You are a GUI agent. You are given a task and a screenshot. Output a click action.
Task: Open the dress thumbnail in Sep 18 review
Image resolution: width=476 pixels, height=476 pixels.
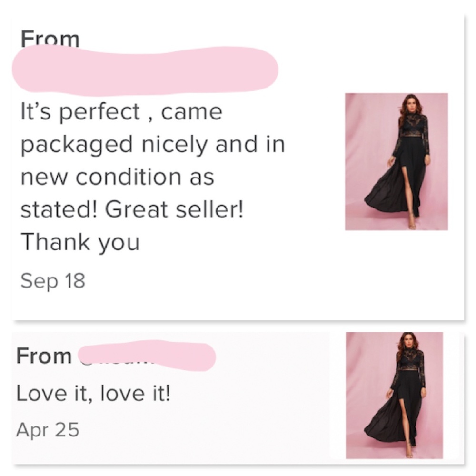[396, 161]
